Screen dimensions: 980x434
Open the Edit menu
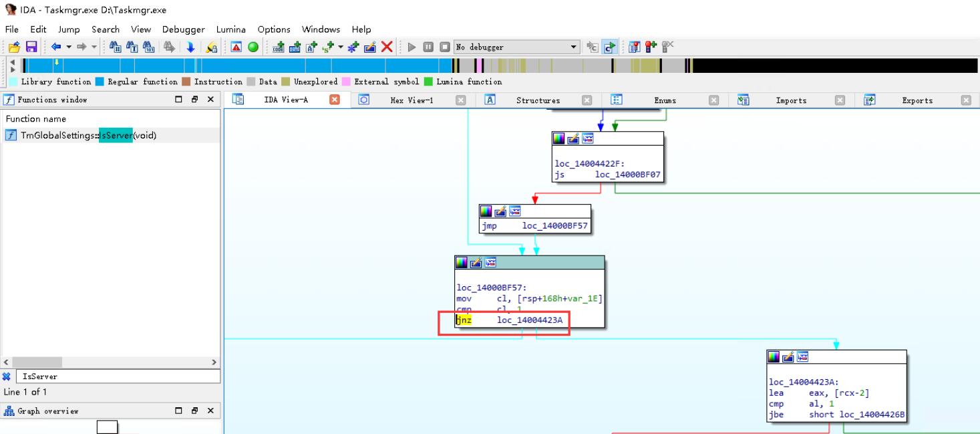click(x=39, y=29)
